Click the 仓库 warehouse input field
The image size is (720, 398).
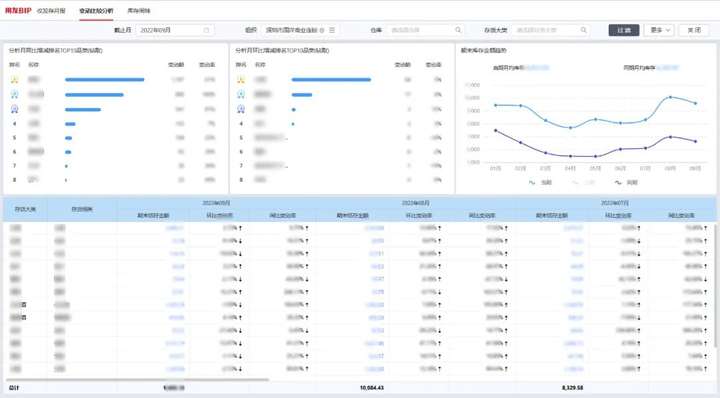[425, 30]
